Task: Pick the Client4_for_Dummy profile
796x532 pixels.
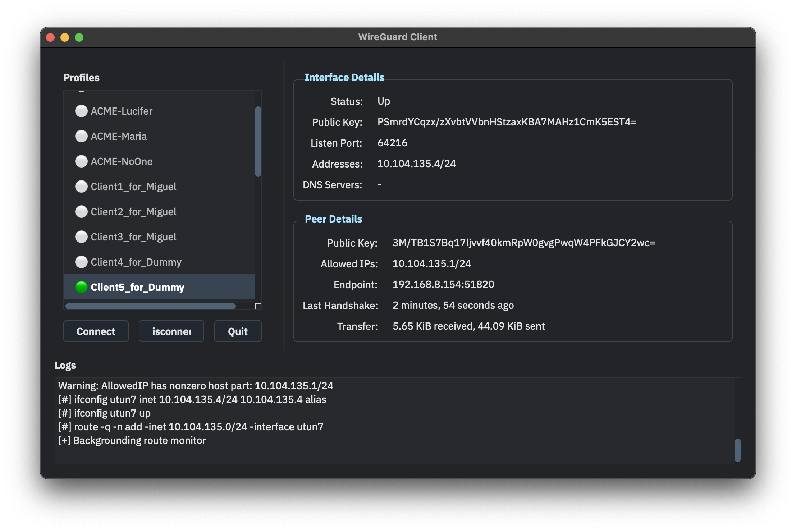Action: 159,262
